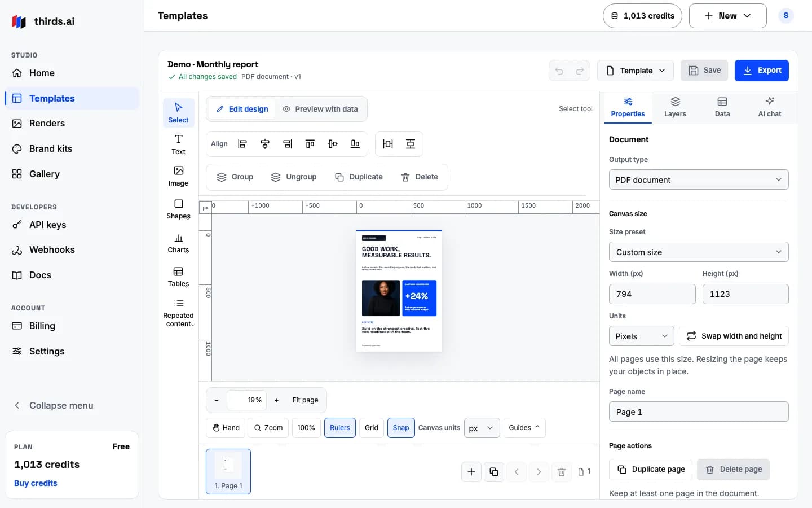Viewport: 812px width, 508px height.
Task: Click the redo arrow
Action: (x=580, y=71)
